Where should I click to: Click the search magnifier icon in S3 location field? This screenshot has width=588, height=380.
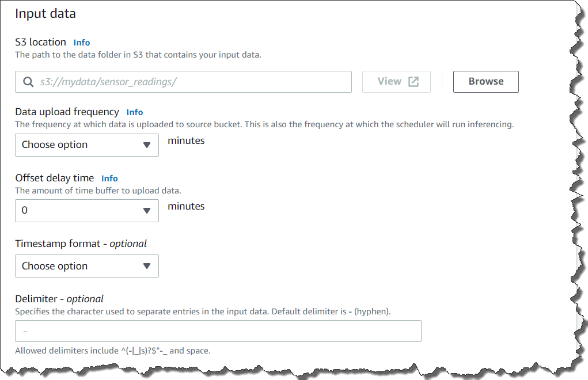pyautogui.click(x=28, y=82)
